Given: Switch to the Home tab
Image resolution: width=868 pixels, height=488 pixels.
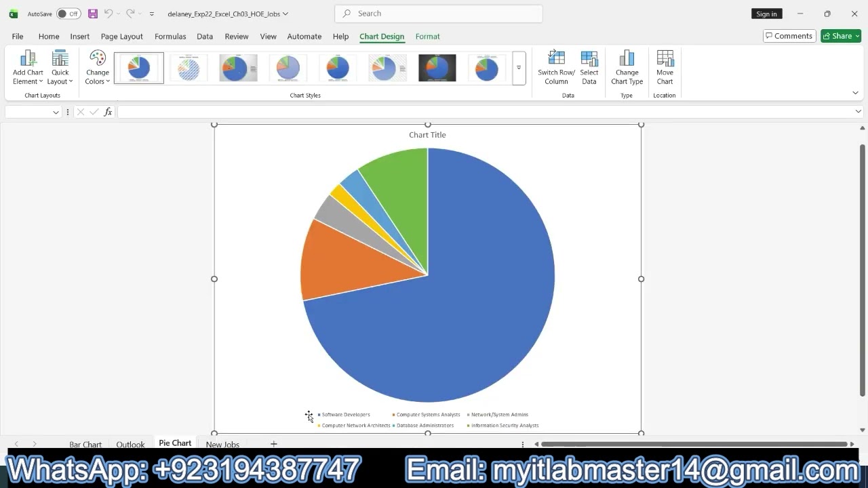Looking at the screenshot, I should coord(49,37).
